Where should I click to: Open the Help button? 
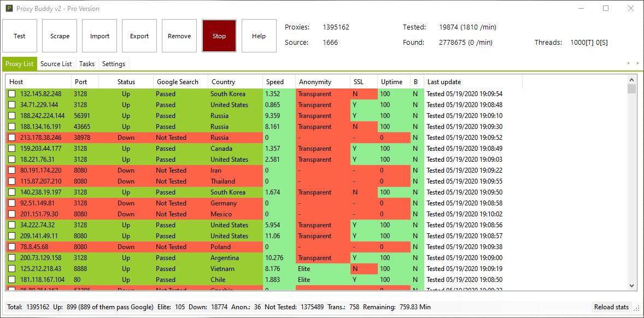click(x=259, y=36)
